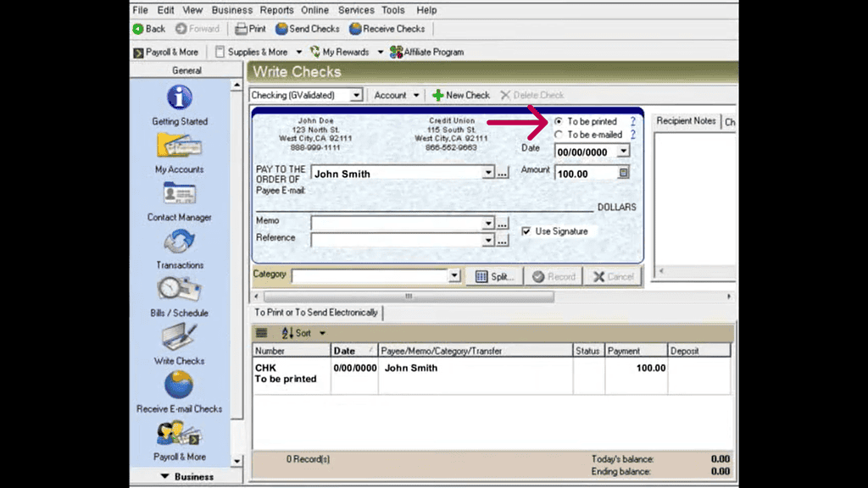Open the Getting Started sidebar icon
Screen dimensions: 868x488
pyautogui.click(x=180, y=98)
